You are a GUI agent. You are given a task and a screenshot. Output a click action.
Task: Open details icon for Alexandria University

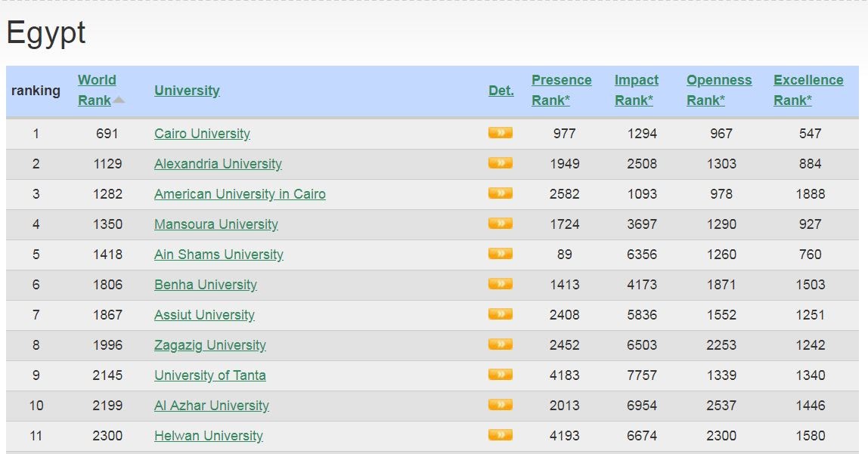tap(500, 163)
